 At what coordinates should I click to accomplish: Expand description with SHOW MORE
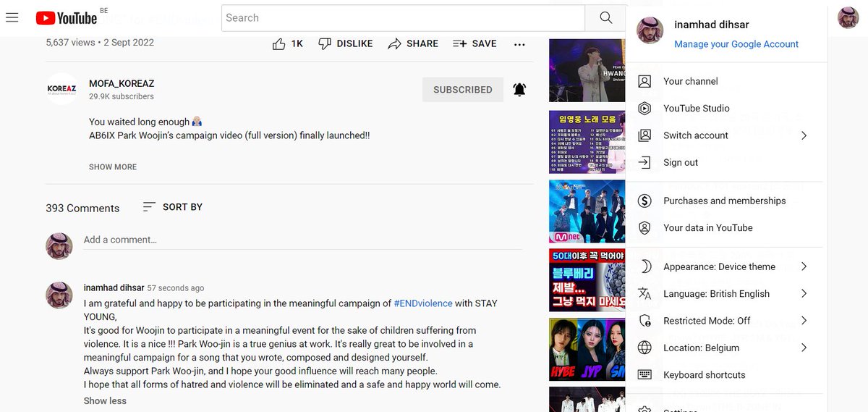(113, 167)
